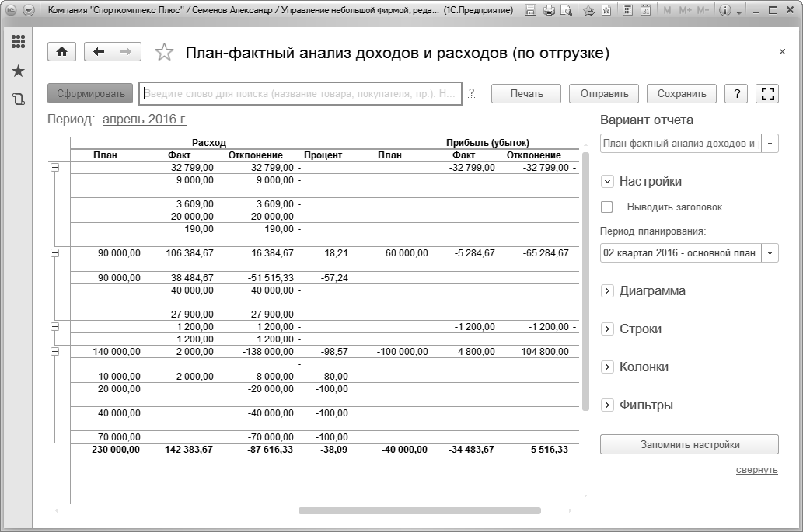This screenshot has height=532, width=803.
Task: Click add to favorites star-arrow icon
Action: (x=589, y=10)
